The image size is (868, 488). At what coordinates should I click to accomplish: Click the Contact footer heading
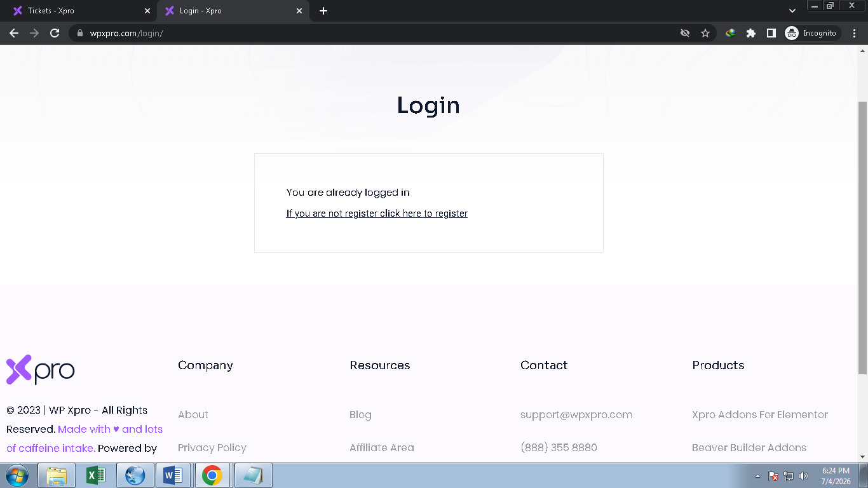[x=544, y=365]
